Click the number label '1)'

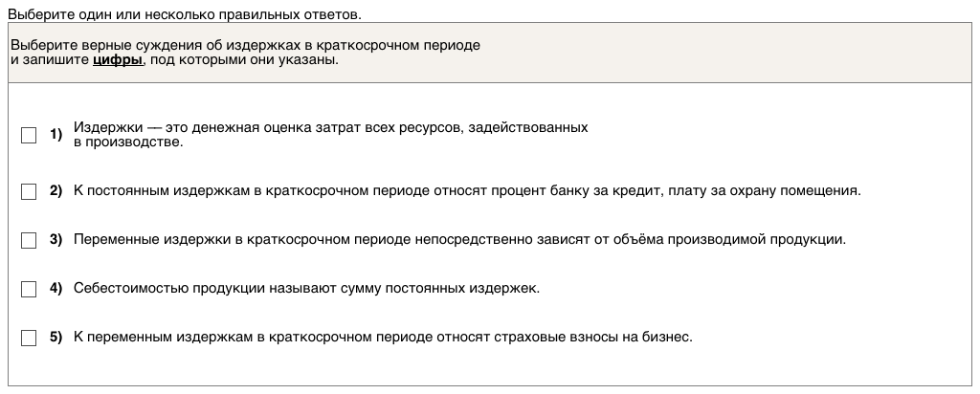click(x=56, y=134)
